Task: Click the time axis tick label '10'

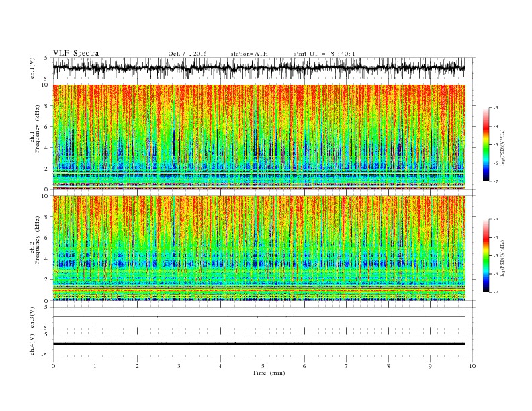Action: (x=472, y=366)
